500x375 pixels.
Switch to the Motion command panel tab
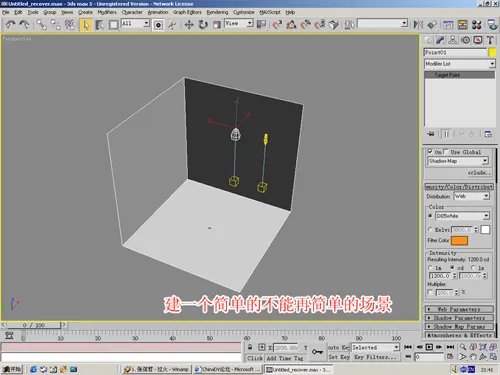(x=466, y=40)
